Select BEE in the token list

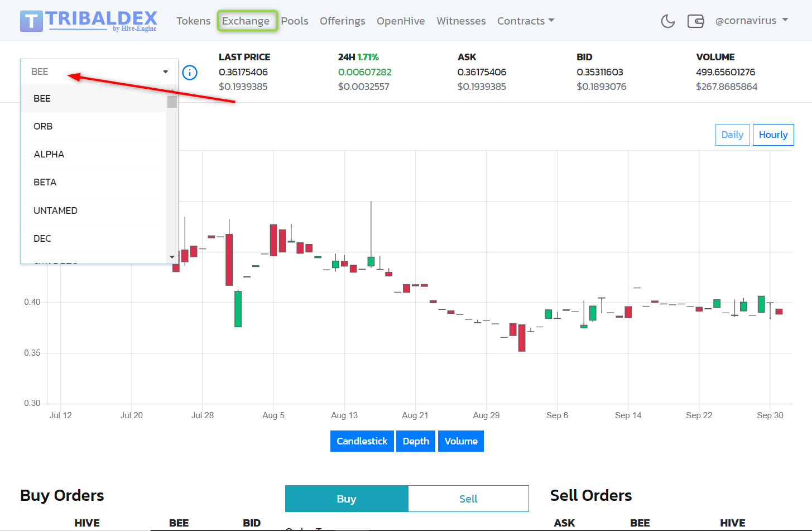click(94, 98)
